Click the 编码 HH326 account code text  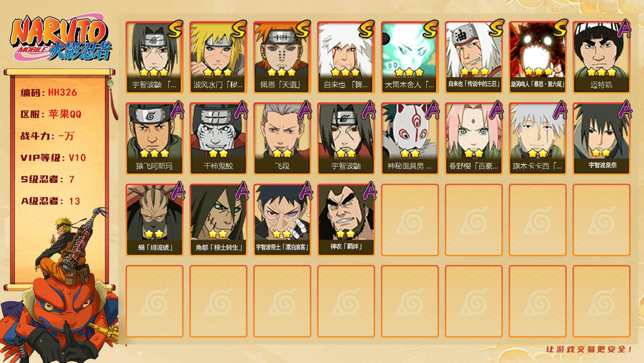[49, 93]
